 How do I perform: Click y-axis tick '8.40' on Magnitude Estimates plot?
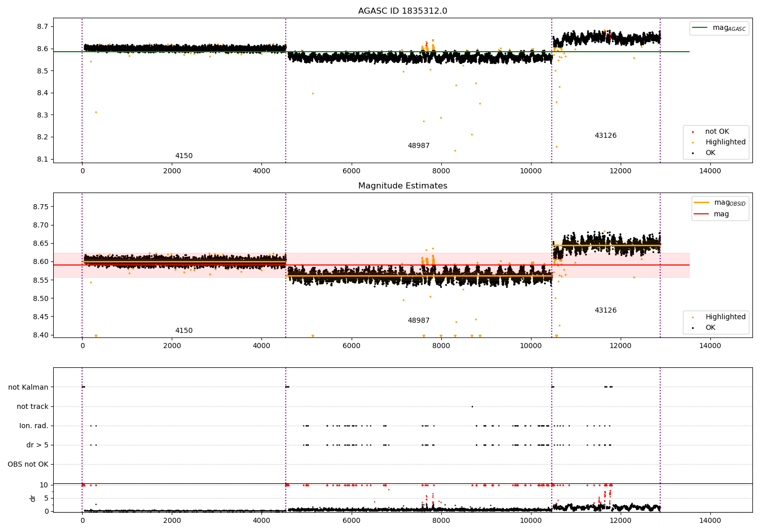(40, 335)
